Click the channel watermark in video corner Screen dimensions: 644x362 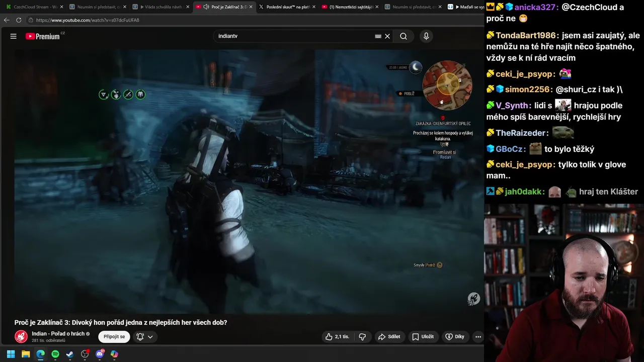point(473,299)
